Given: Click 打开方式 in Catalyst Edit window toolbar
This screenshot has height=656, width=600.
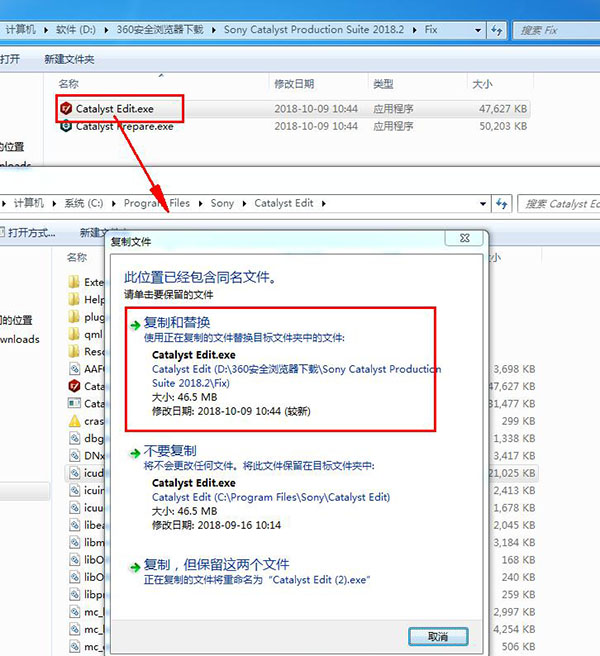Looking at the screenshot, I should click(32, 233).
